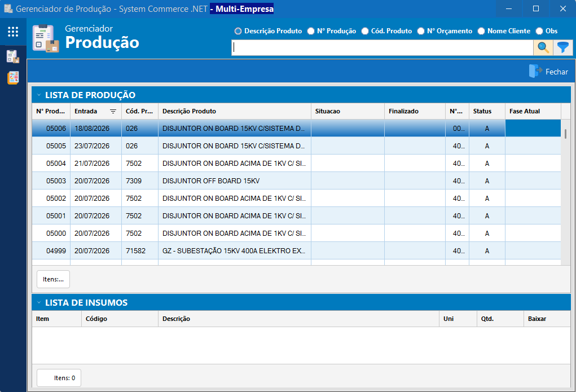Click the blue funnel filter icon

point(563,47)
